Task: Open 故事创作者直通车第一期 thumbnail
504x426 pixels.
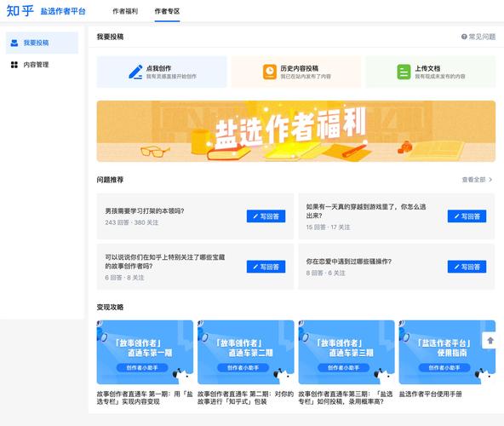Action: (x=145, y=352)
